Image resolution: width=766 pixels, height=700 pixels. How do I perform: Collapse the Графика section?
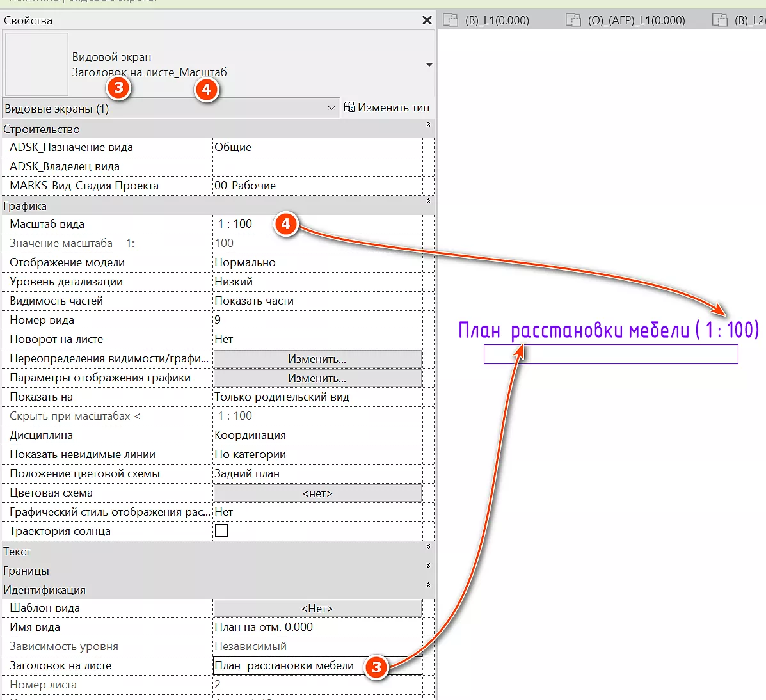point(428,202)
